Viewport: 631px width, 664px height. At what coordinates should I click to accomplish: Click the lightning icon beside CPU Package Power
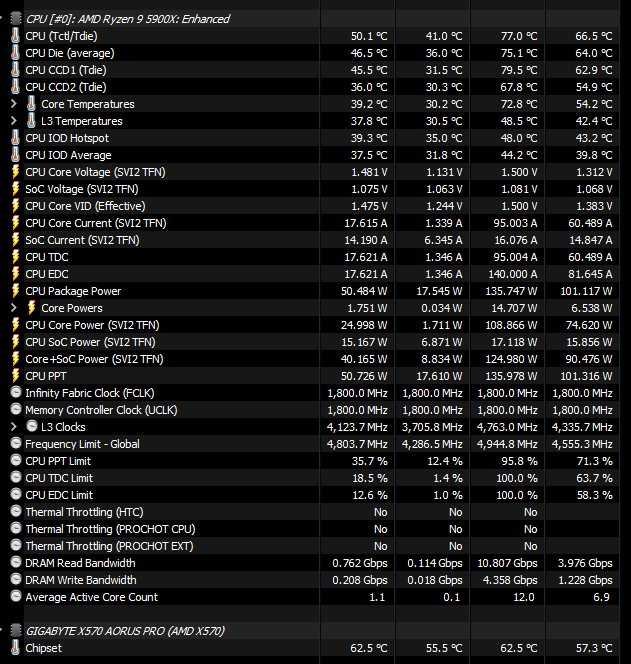coord(16,291)
